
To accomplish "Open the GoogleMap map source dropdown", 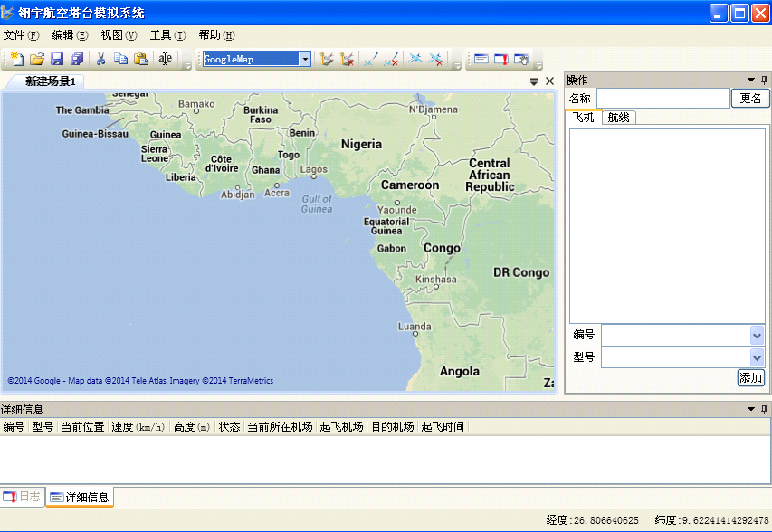I will click(305, 59).
